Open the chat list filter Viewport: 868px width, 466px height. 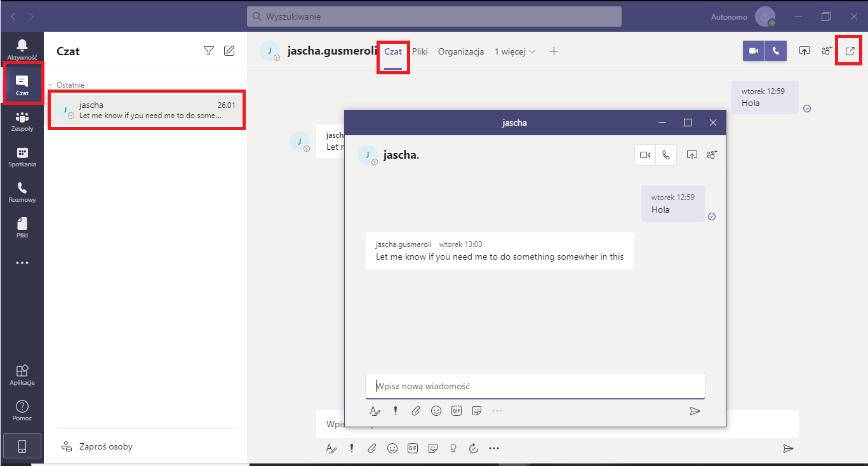[208, 51]
